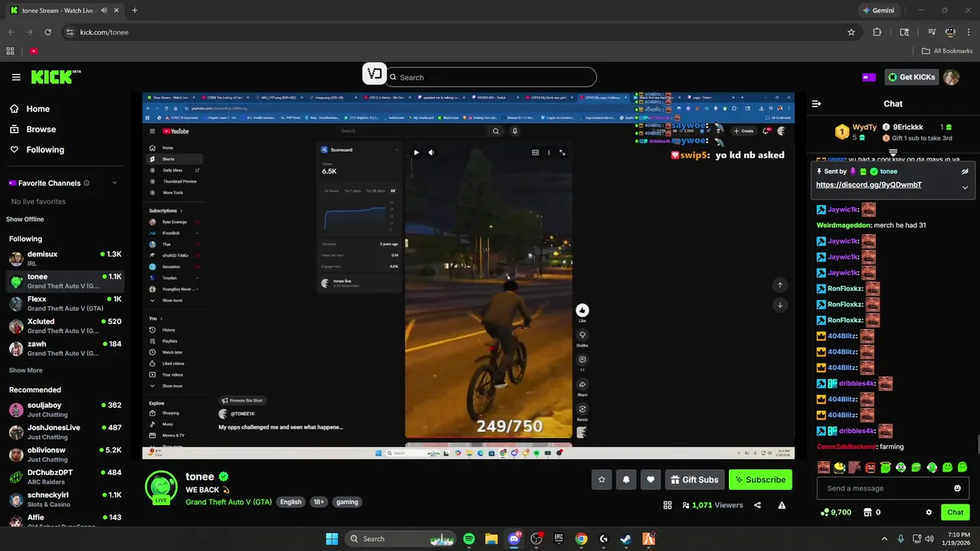Open Spotify from the taskbar

tap(469, 539)
